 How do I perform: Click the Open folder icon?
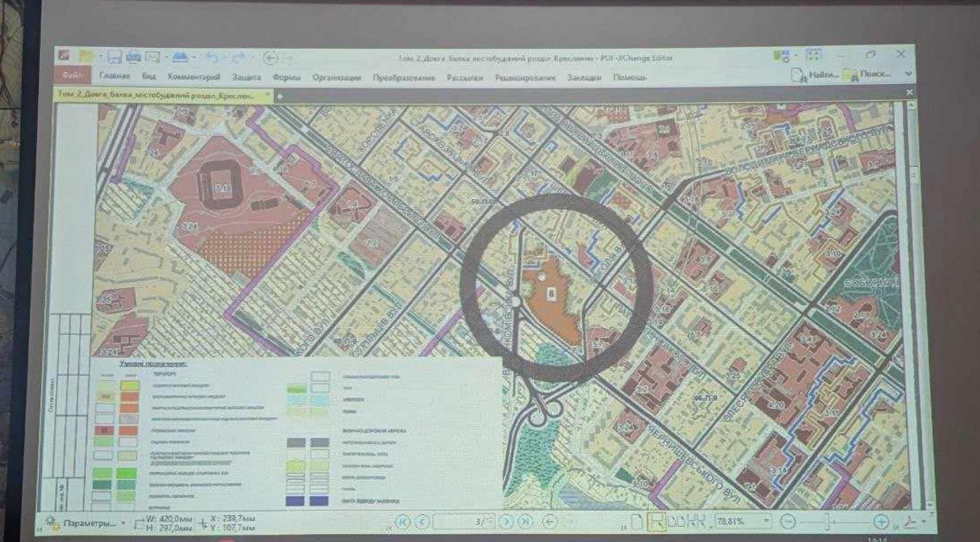(87, 56)
